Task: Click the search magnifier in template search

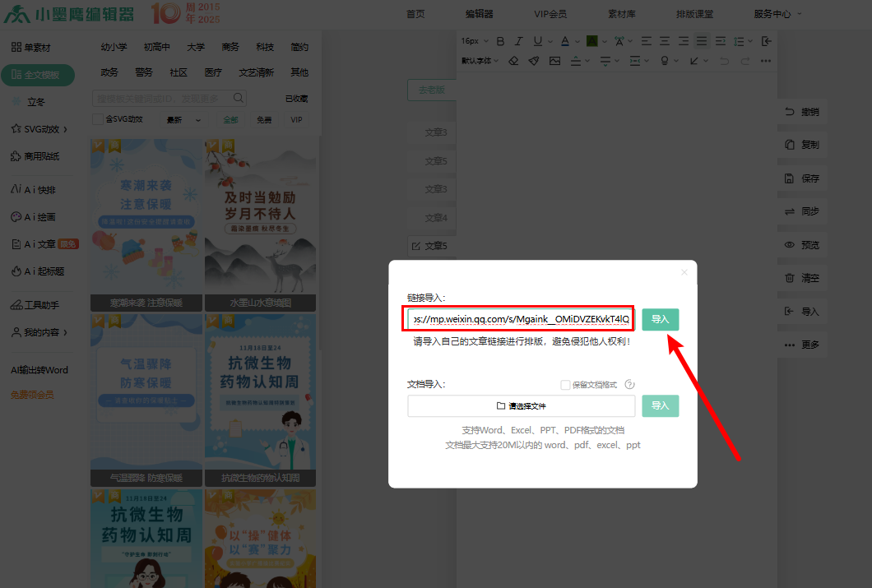Action: pyautogui.click(x=239, y=98)
